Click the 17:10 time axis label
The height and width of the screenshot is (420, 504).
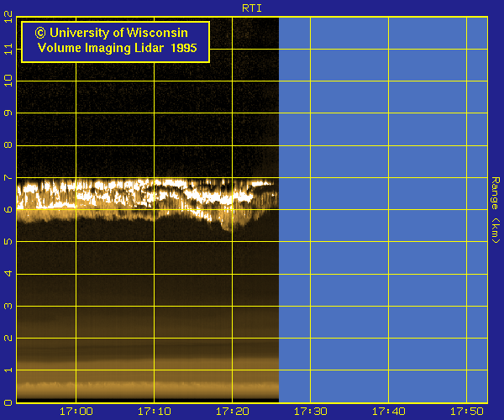pyautogui.click(x=155, y=412)
